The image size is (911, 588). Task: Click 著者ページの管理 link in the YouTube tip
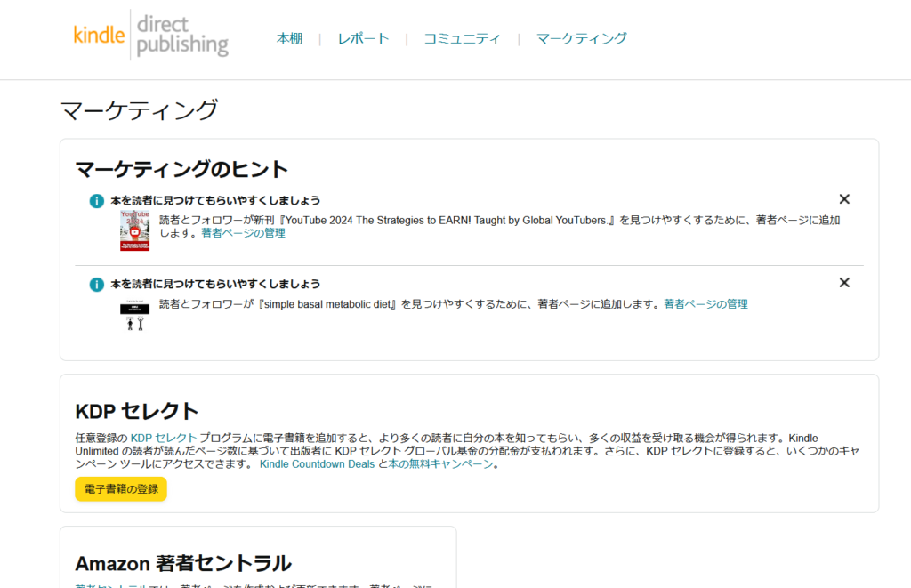pyautogui.click(x=243, y=233)
